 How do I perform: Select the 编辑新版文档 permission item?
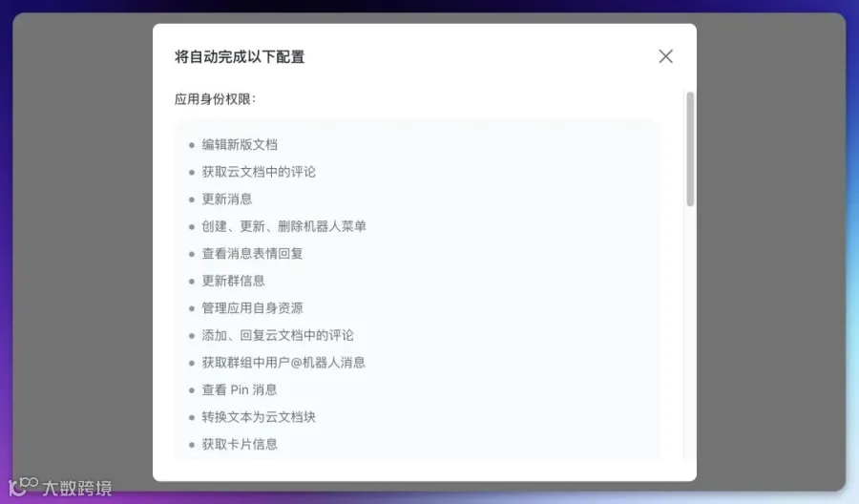[x=240, y=145]
